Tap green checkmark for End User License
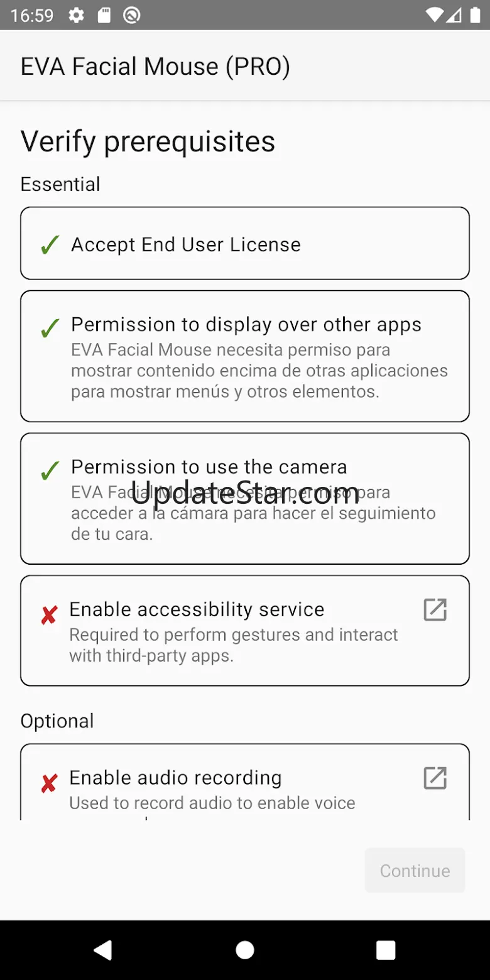Viewport: 490px width, 980px height. [x=50, y=245]
